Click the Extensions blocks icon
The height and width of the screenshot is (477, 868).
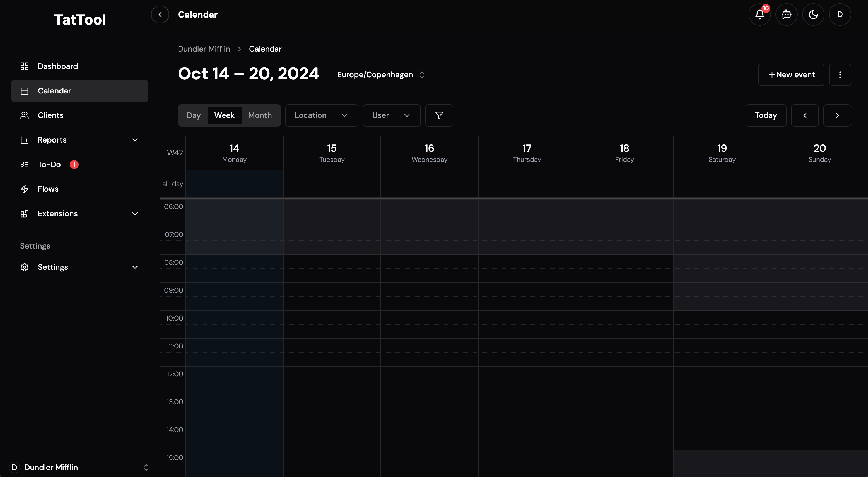(25, 214)
